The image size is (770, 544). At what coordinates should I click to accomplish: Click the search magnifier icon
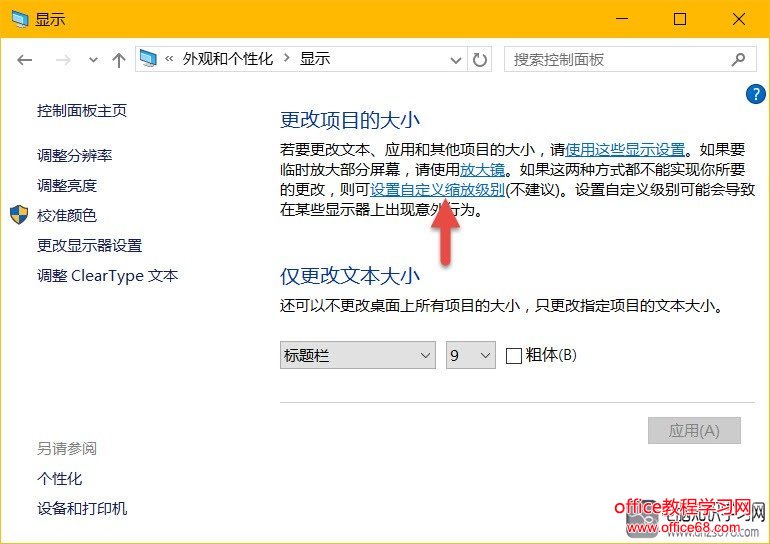pos(738,59)
